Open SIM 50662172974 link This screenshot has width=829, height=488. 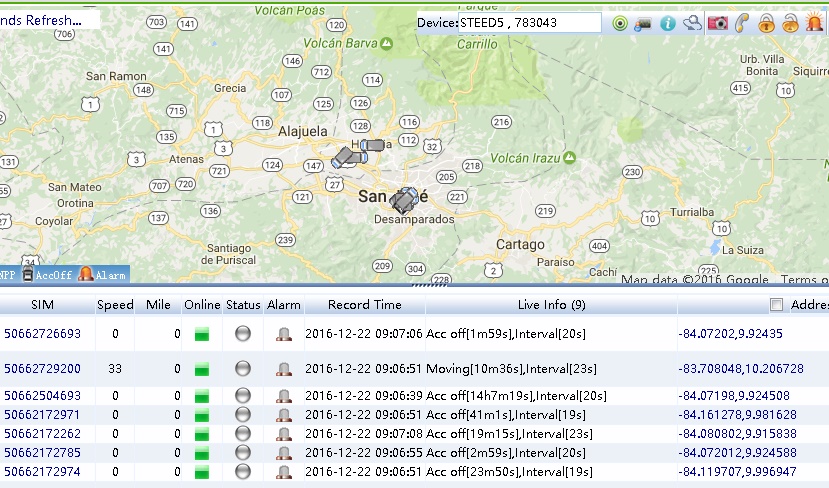[42, 472]
